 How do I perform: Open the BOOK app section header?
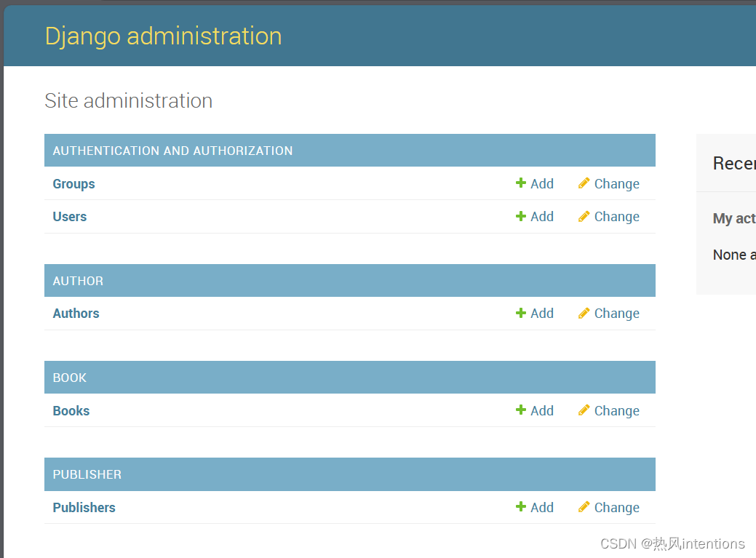coord(69,378)
